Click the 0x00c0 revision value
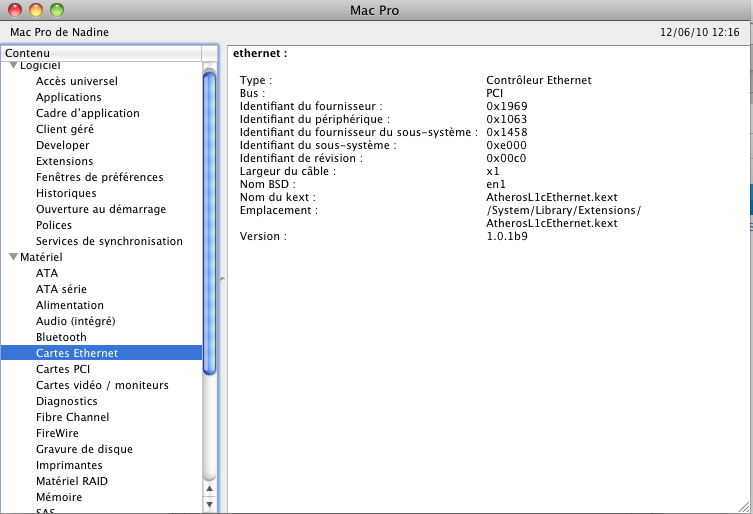753x514 pixels. point(506,158)
